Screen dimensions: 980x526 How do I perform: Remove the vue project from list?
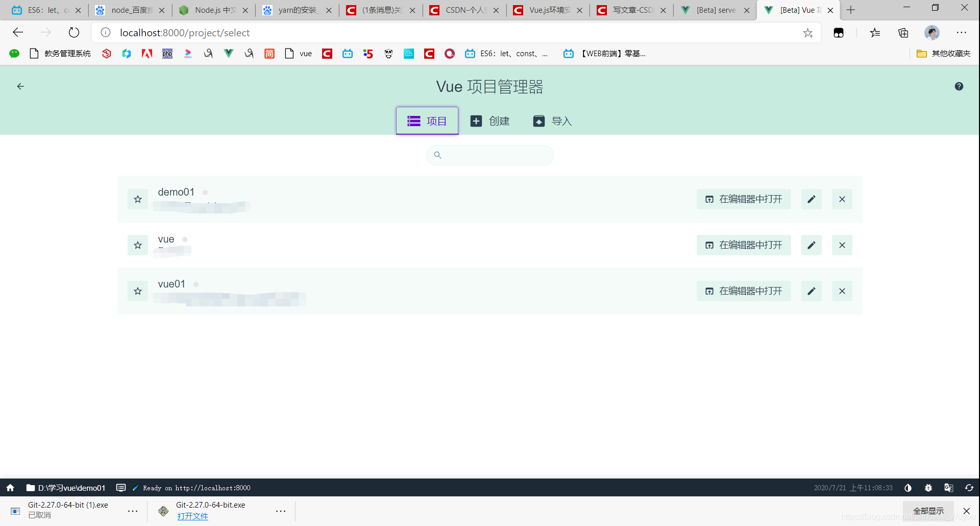click(x=842, y=245)
